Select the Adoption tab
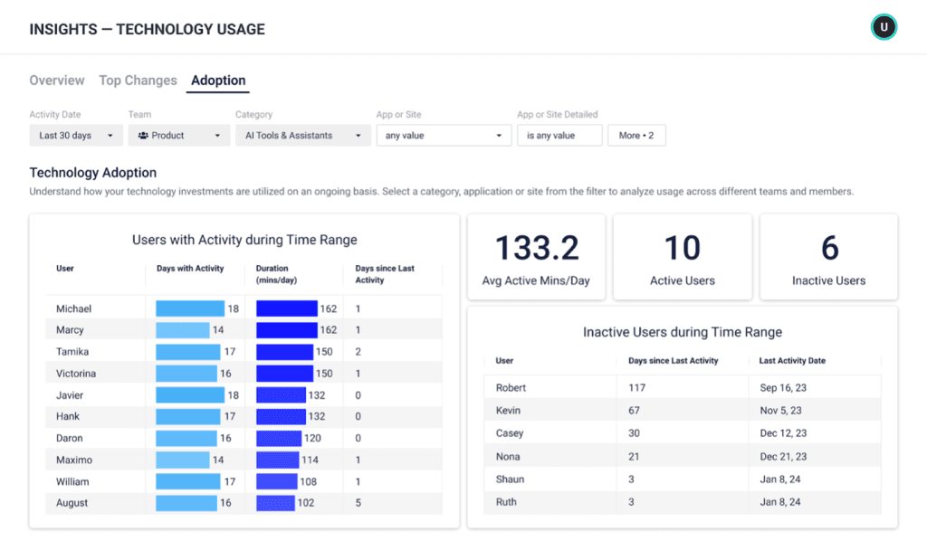 (218, 81)
